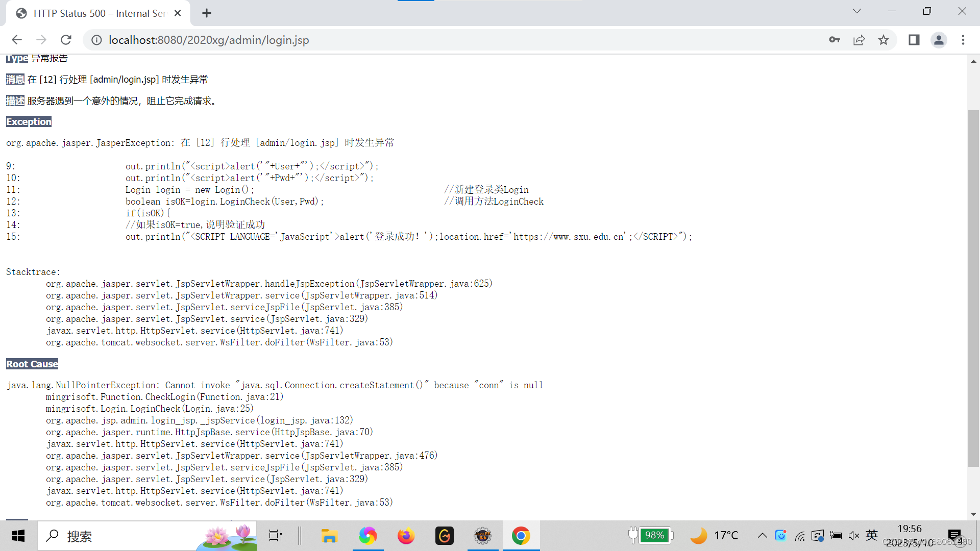980x551 pixels.
Task: Show hidden system tray icons
Action: (762, 535)
